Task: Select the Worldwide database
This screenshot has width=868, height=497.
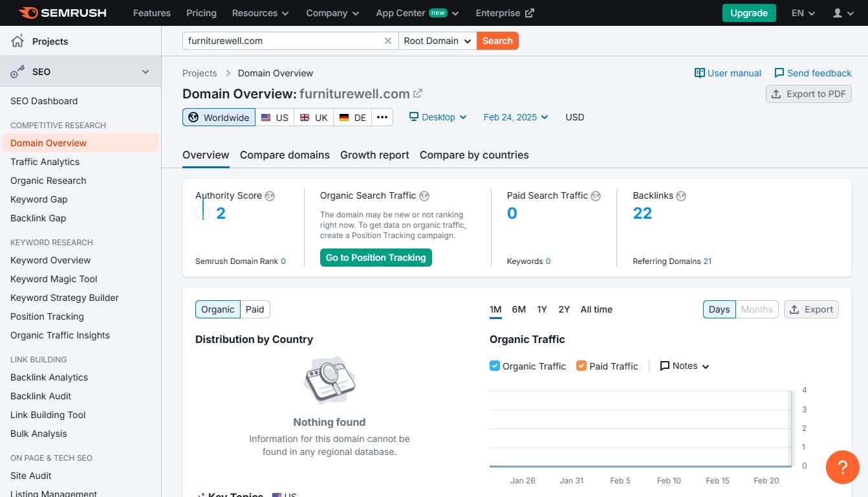Action: (219, 117)
